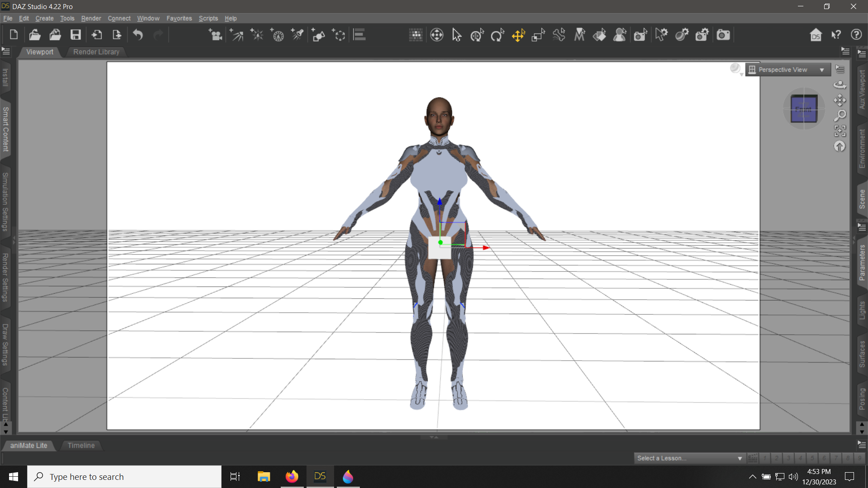Open the viewport options menu icon

tap(840, 70)
